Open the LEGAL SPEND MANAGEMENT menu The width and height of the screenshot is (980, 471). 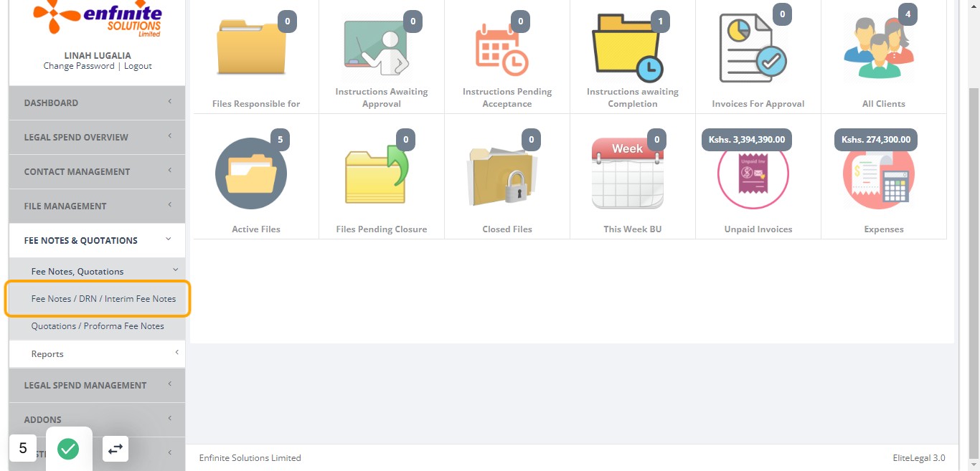click(x=97, y=385)
